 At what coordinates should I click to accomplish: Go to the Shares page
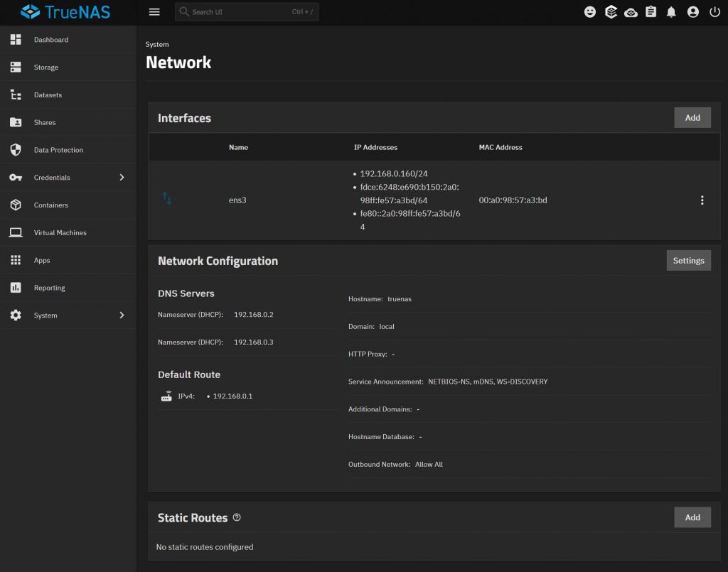coord(68,122)
